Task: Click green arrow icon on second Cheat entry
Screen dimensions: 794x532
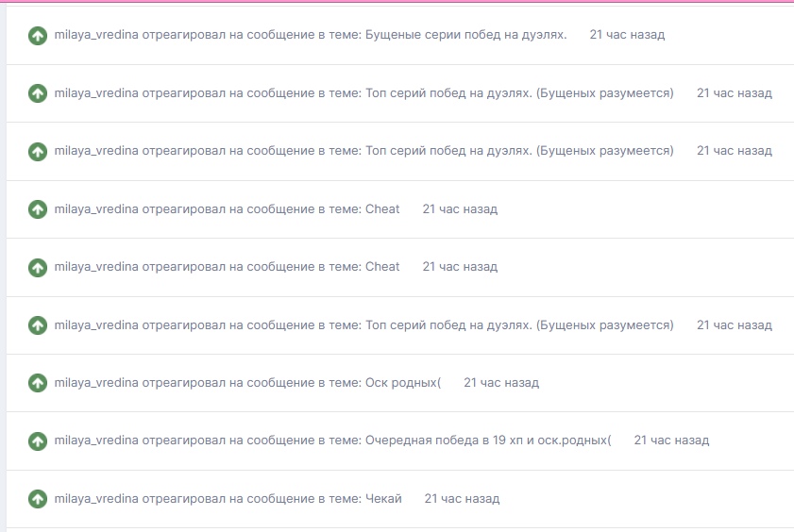Action: pos(38,268)
